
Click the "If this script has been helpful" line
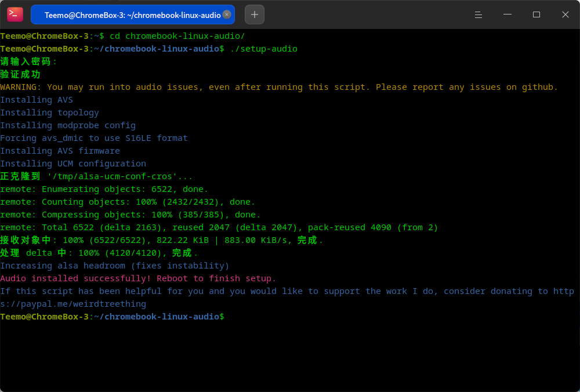pos(287,297)
